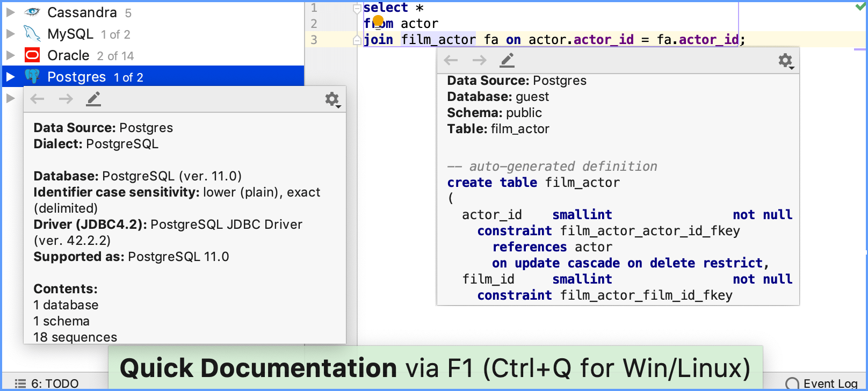Open the Event Log panel
868x391 pixels.
[x=822, y=383]
